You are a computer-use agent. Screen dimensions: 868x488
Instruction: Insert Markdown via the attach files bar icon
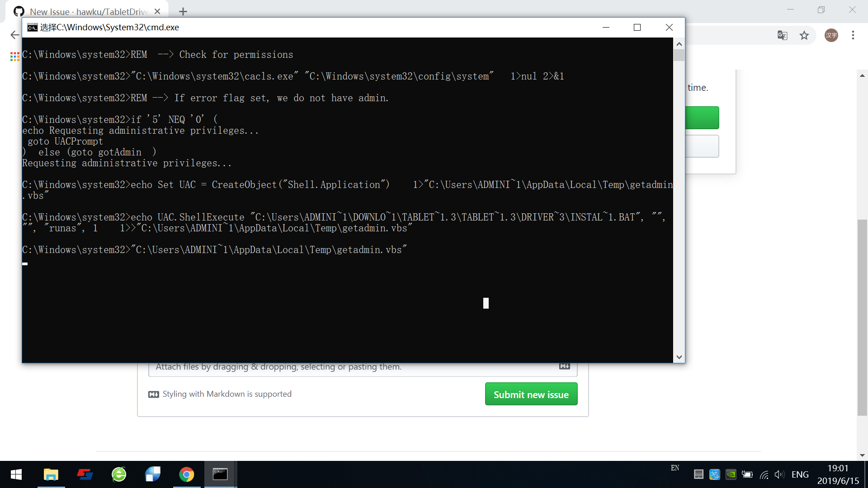(565, 366)
